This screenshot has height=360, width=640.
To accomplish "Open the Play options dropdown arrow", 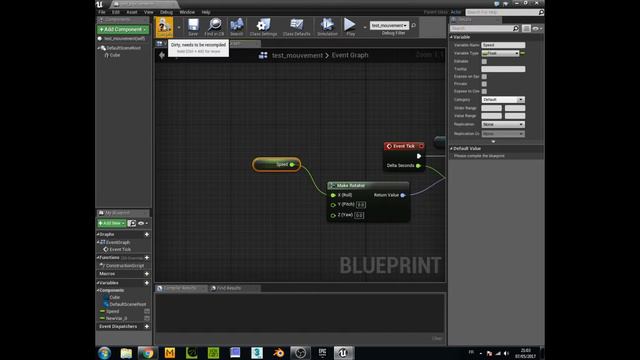I will (364, 27).
